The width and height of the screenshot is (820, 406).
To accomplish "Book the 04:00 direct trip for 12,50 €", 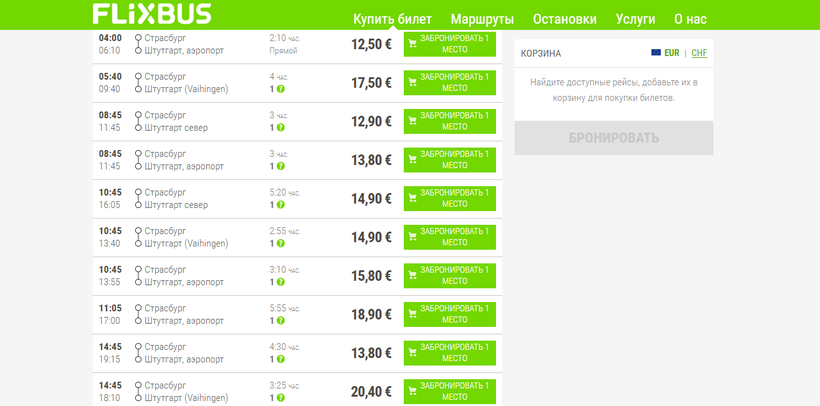I will (x=450, y=44).
